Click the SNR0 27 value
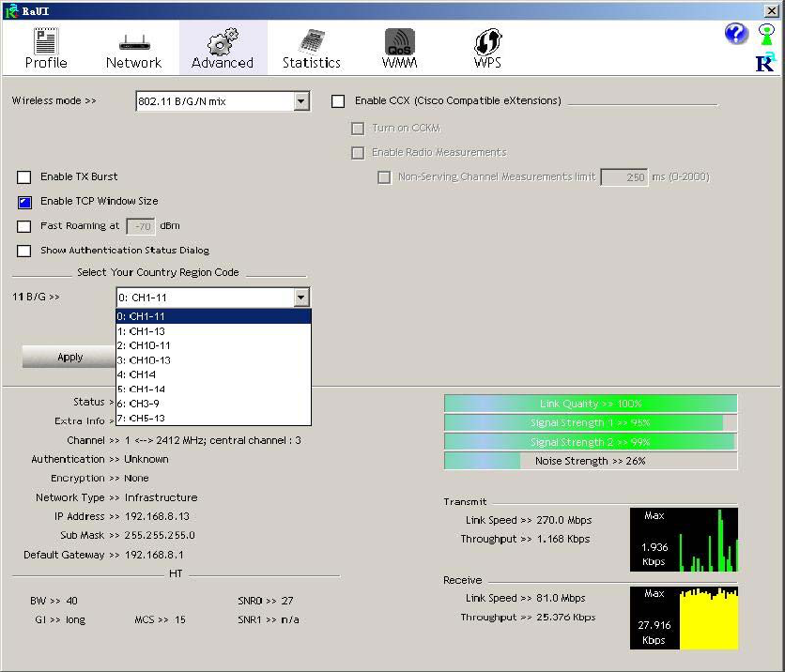785x672 pixels. [287, 601]
